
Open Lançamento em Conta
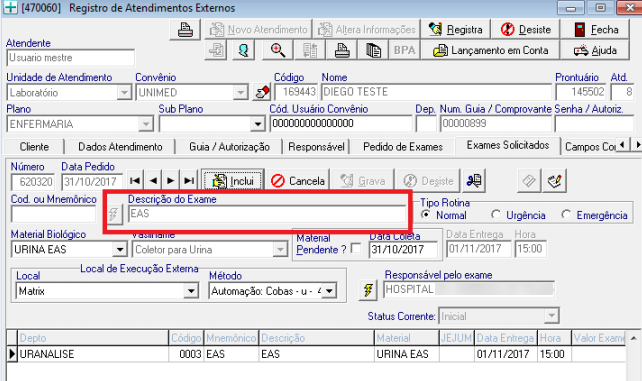[490, 50]
